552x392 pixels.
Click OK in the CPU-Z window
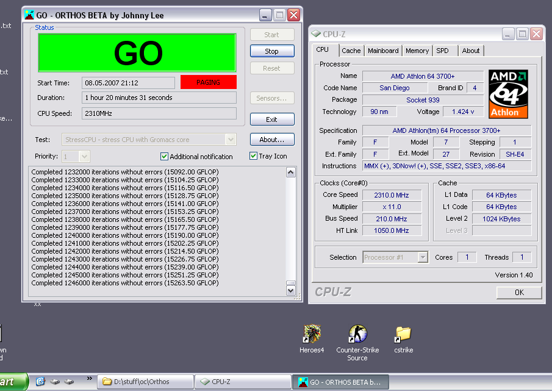(519, 293)
